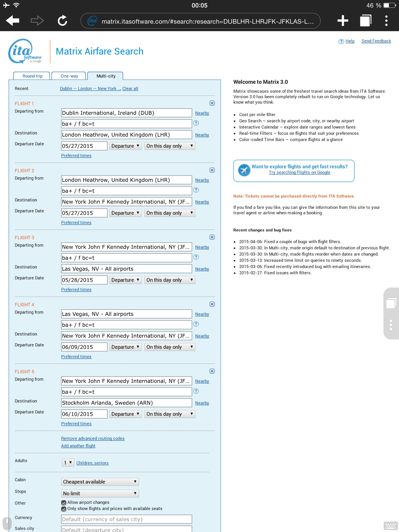
Task: Open a new browser tab with plus icon
Action: point(343,21)
